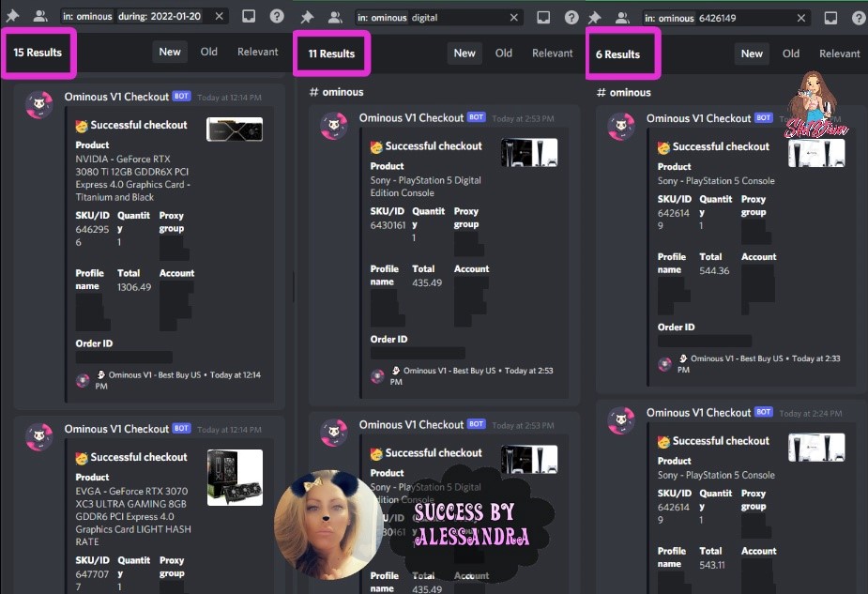Click Ominous V1 Checkout name on RTX 3080 Ti message

click(x=116, y=97)
